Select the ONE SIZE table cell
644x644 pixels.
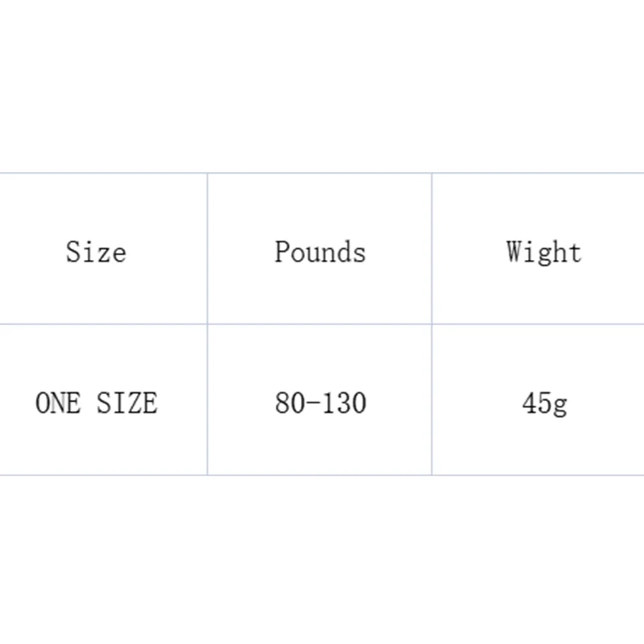(x=96, y=402)
